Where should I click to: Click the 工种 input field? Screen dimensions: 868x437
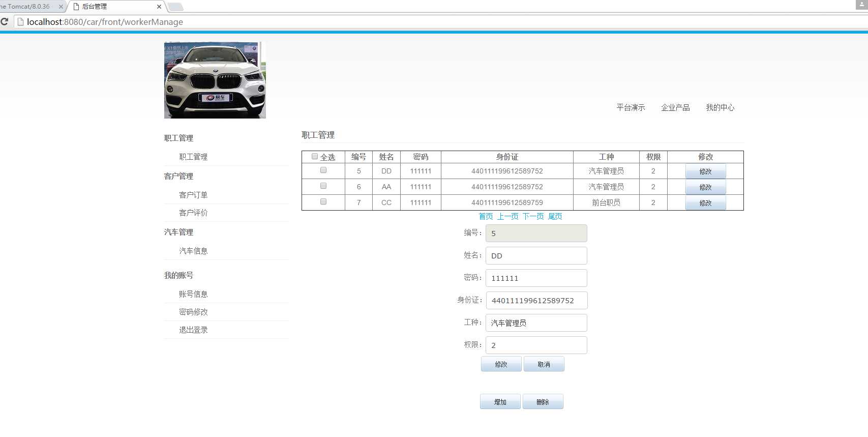536,323
